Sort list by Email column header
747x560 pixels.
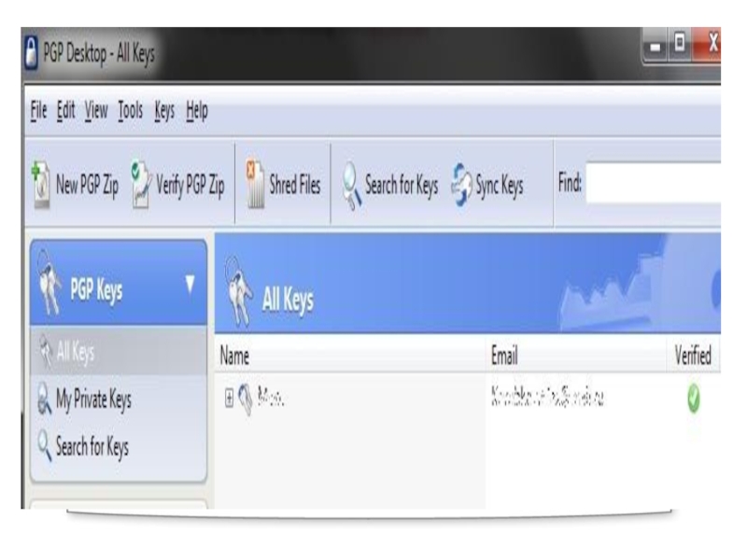point(576,356)
